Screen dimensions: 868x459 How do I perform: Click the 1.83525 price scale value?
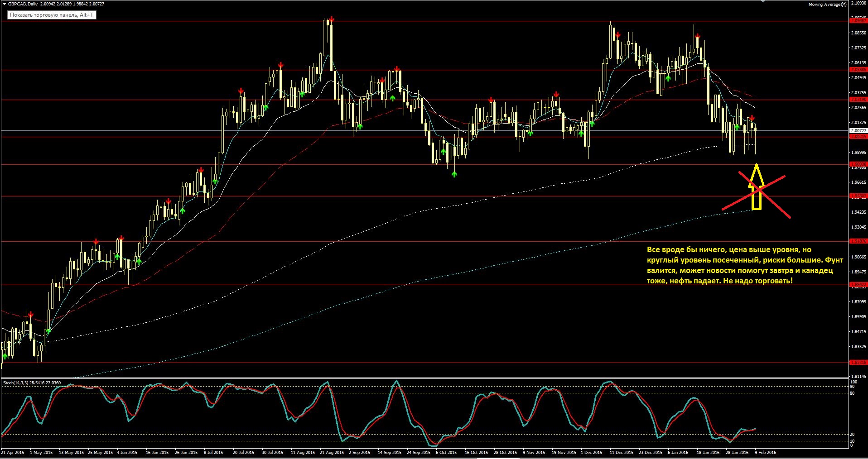tap(859, 347)
